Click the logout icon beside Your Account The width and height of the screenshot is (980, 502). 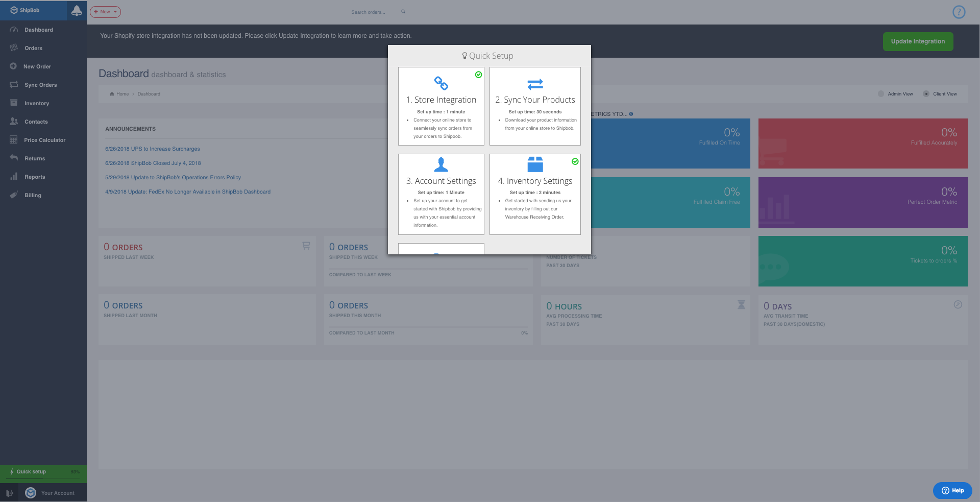coord(10,493)
